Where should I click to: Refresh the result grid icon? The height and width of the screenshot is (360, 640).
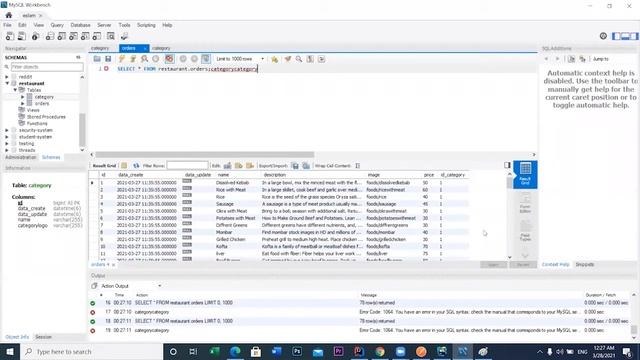coord(136,166)
